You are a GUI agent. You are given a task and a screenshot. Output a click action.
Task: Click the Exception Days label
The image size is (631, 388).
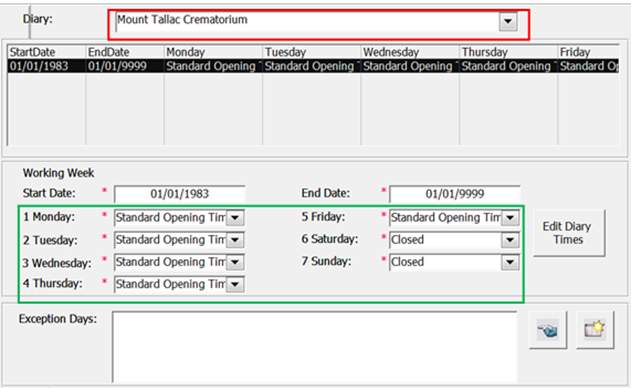pyautogui.click(x=58, y=319)
